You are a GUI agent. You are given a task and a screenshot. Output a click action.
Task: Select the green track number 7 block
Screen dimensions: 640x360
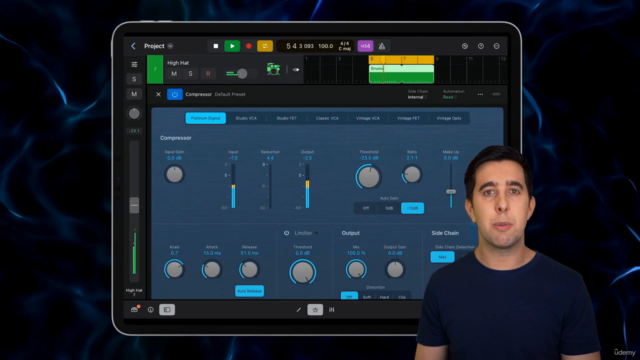pyautogui.click(x=155, y=69)
